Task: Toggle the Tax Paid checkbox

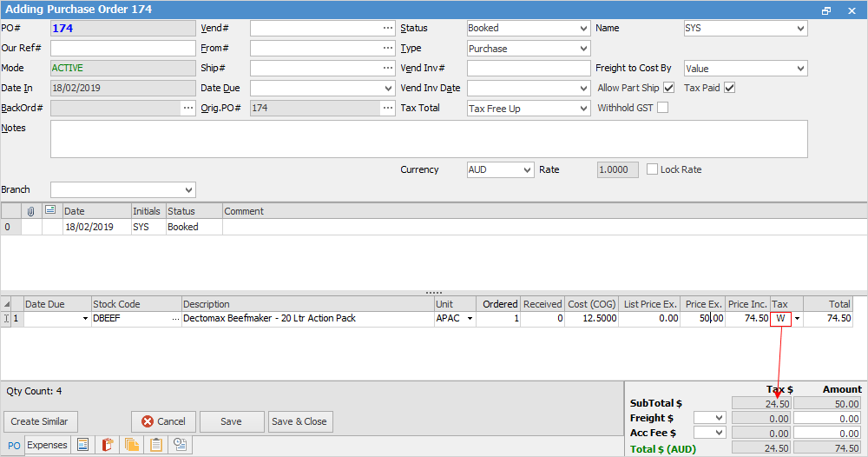Action: point(730,88)
